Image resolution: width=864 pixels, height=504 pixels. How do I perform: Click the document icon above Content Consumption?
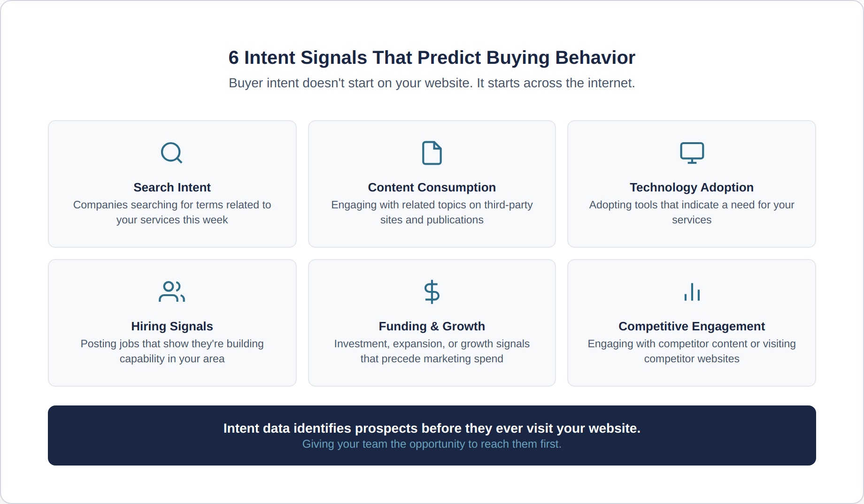432,153
